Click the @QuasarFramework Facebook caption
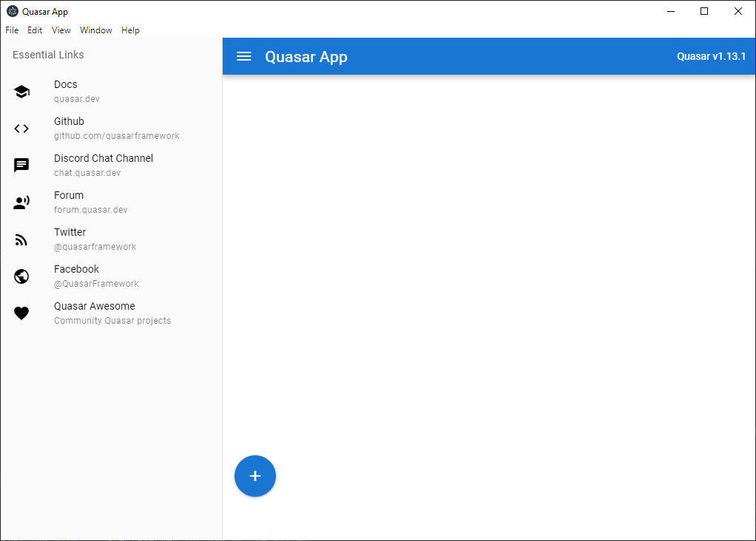 tap(96, 284)
